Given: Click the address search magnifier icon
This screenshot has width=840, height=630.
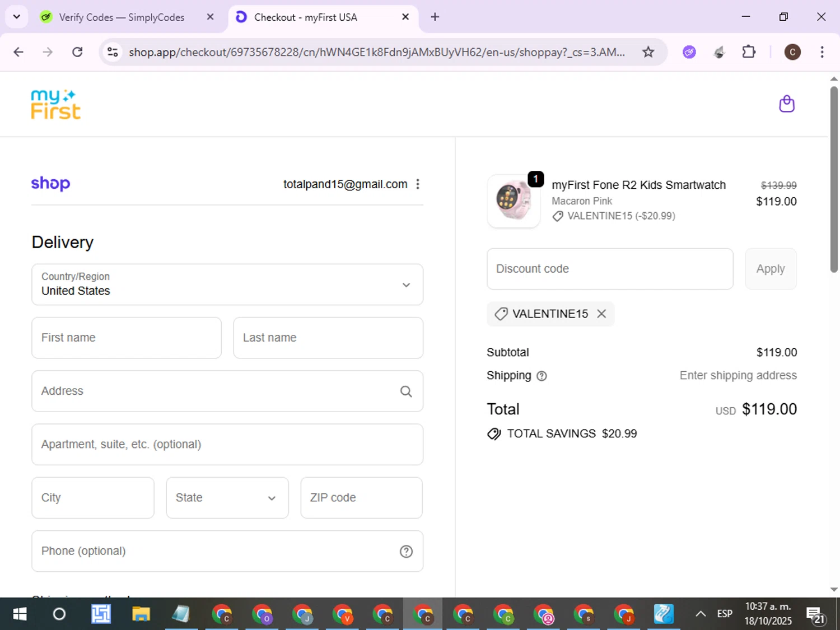Looking at the screenshot, I should point(406,391).
